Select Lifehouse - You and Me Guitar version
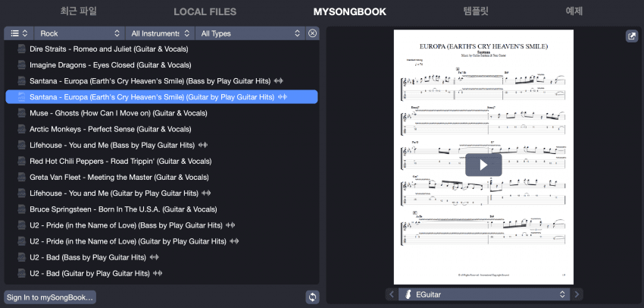This screenshot has width=644, height=308. (161, 193)
